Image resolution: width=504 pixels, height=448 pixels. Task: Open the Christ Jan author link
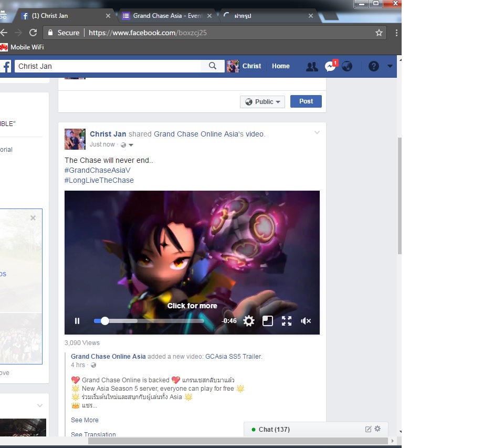click(x=108, y=134)
